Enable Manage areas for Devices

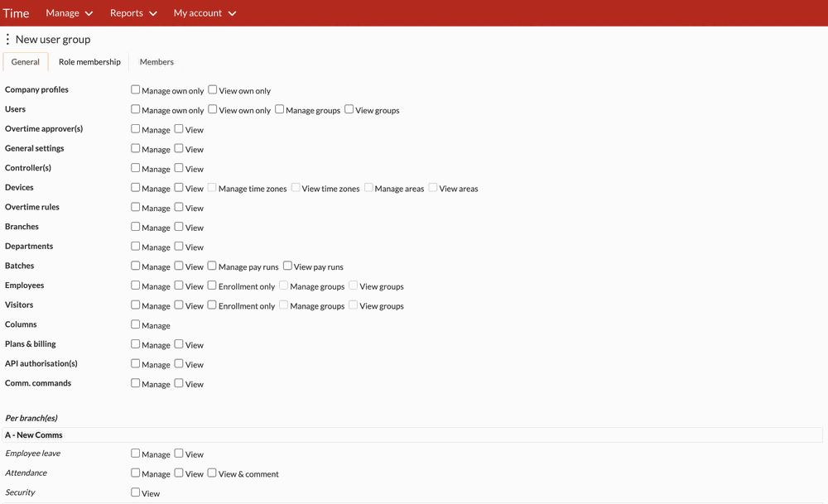368,187
